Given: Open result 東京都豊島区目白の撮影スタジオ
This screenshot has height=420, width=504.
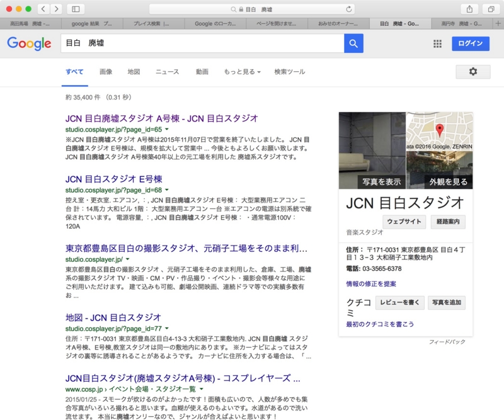Looking at the screenshot, I should 186,248.
